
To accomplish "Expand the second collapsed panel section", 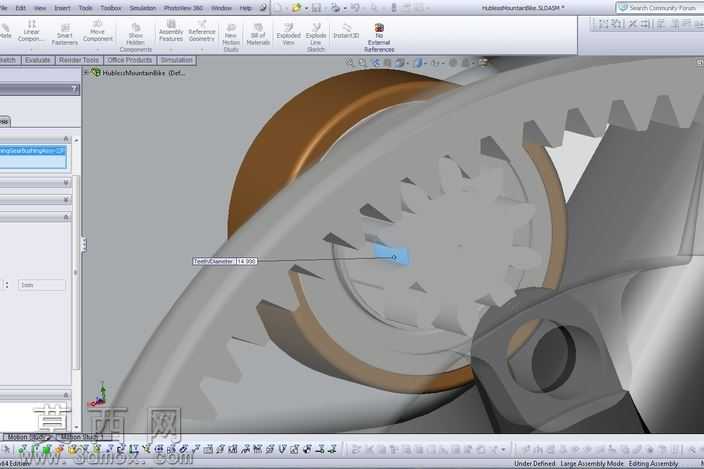I will (x=66, y=182).
